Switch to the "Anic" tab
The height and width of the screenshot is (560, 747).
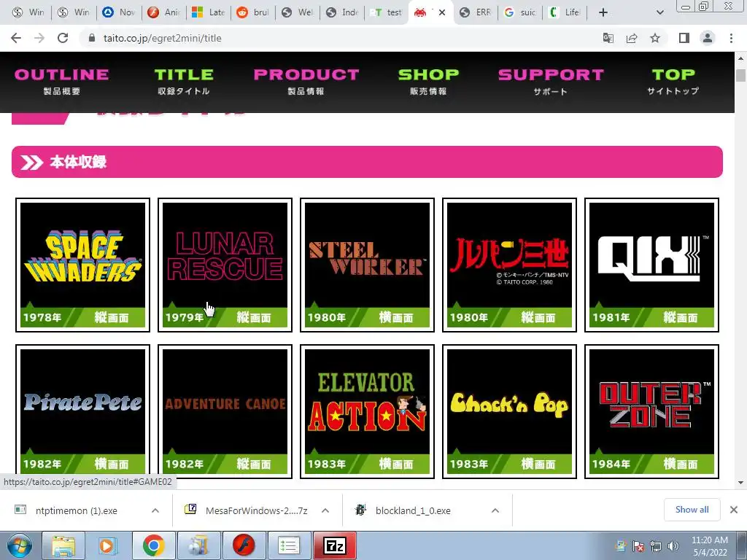click(x=164, y=12)
